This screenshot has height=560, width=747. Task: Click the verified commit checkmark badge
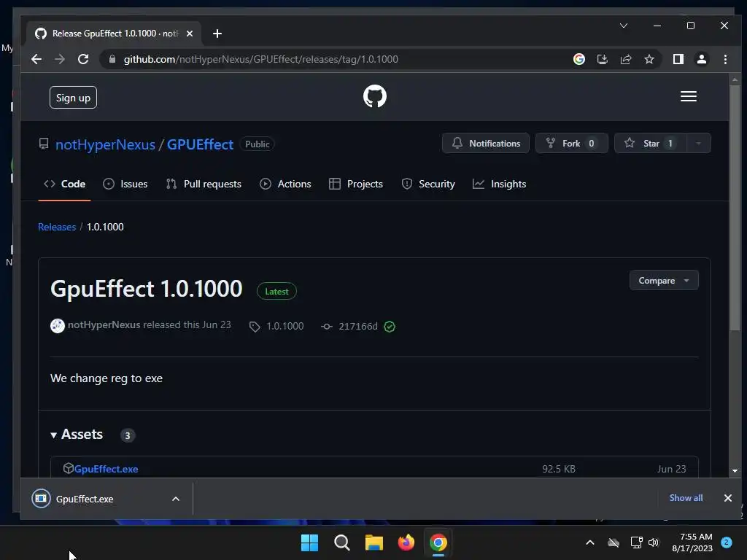[390, 326]
